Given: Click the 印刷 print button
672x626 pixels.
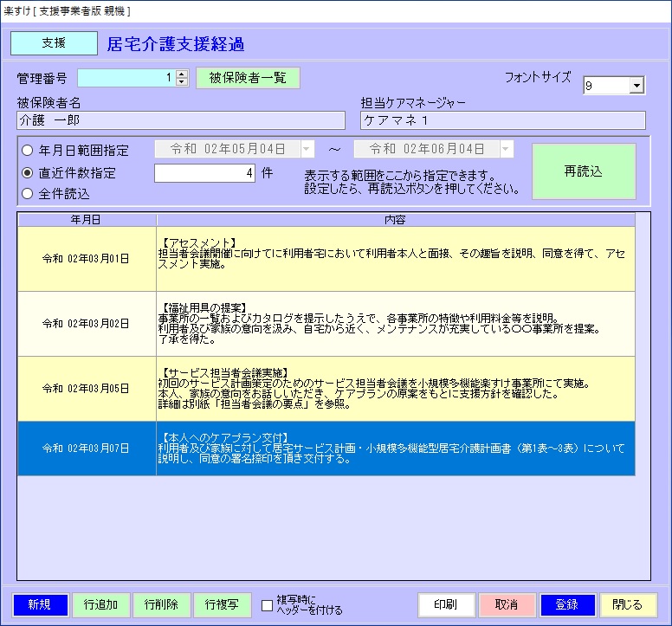Looking at the screenshot, I should pyautogui.click(x=447, y=604).
